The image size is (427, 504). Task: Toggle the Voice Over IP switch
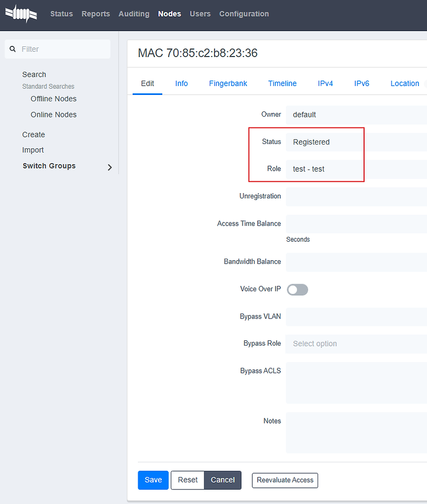click(297, 290)
